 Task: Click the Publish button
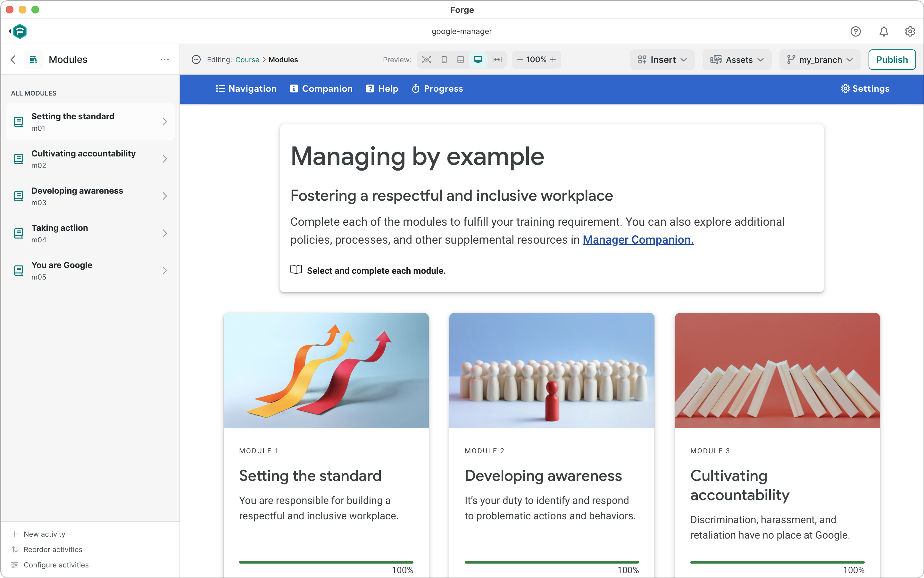pos(892,60)
